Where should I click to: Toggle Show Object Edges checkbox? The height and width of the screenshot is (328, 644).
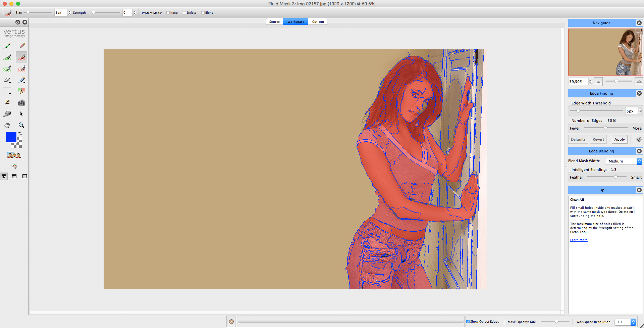[468, 322]
